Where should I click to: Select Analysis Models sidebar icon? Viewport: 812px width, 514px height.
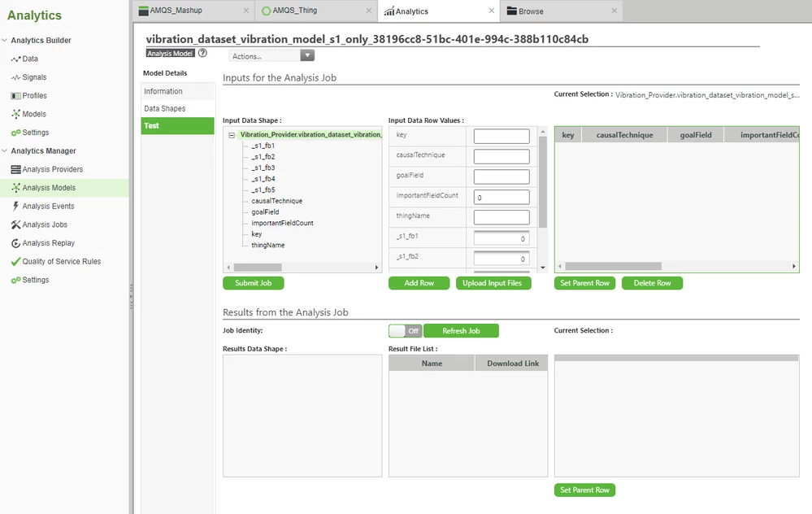pos(15,188)
